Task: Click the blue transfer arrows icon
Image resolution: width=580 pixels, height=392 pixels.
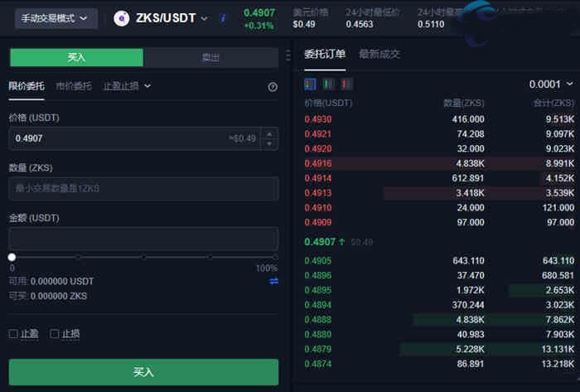Action: (x=273, y=281)
